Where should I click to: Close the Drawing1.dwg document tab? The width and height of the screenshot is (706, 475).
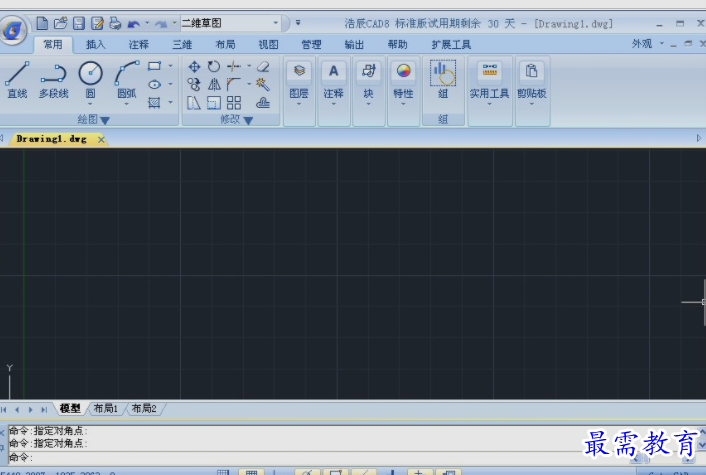click(x=101, y=140)
